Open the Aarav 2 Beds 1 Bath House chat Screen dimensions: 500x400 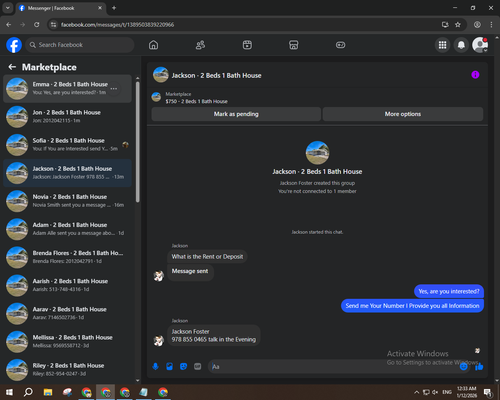67,313
